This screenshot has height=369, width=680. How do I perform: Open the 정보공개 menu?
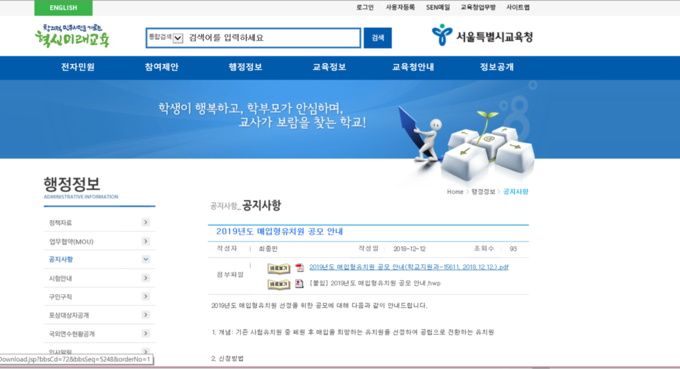(x=497, y=67)
